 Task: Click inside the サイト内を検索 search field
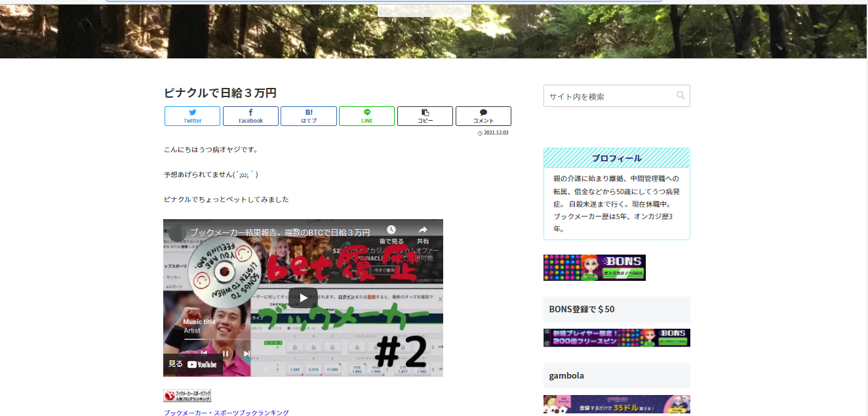(603, 95)
